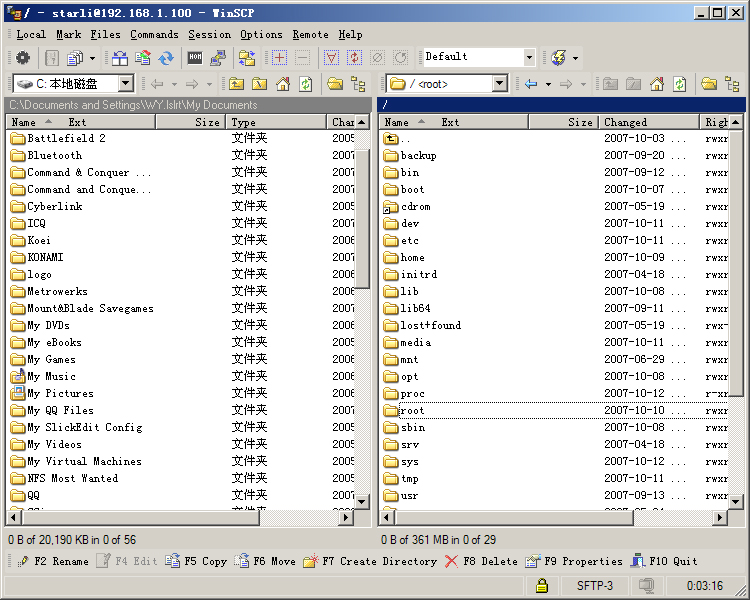Viewport: 750px width, 600px height.
Task: Open local directory bookmark folder icon
Action: pos(335,84)
